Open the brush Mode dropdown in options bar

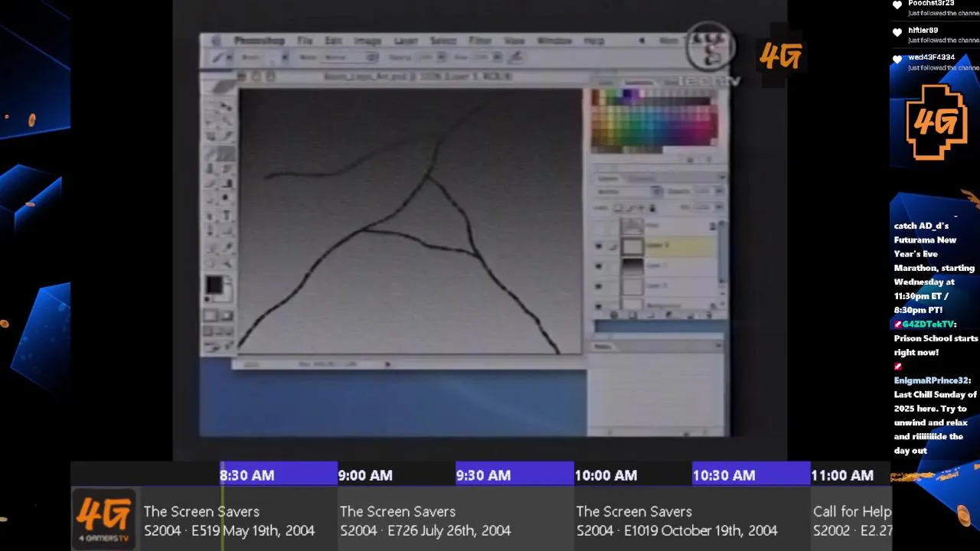coord(349,57)
